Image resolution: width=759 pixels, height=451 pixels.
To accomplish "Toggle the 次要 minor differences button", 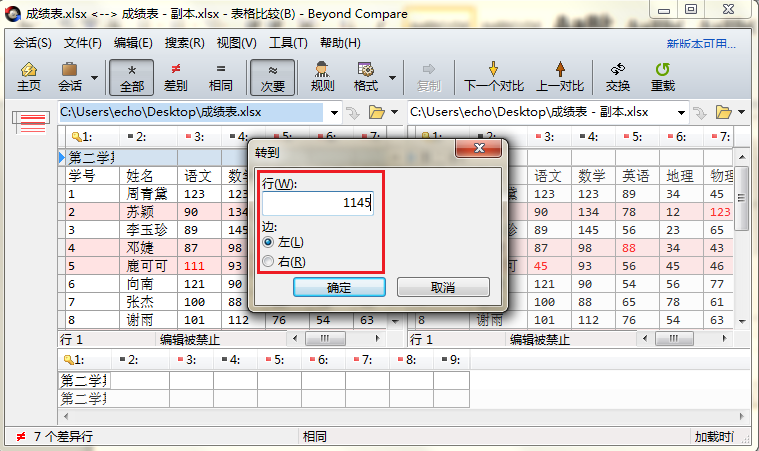I will tap(273, 77).
